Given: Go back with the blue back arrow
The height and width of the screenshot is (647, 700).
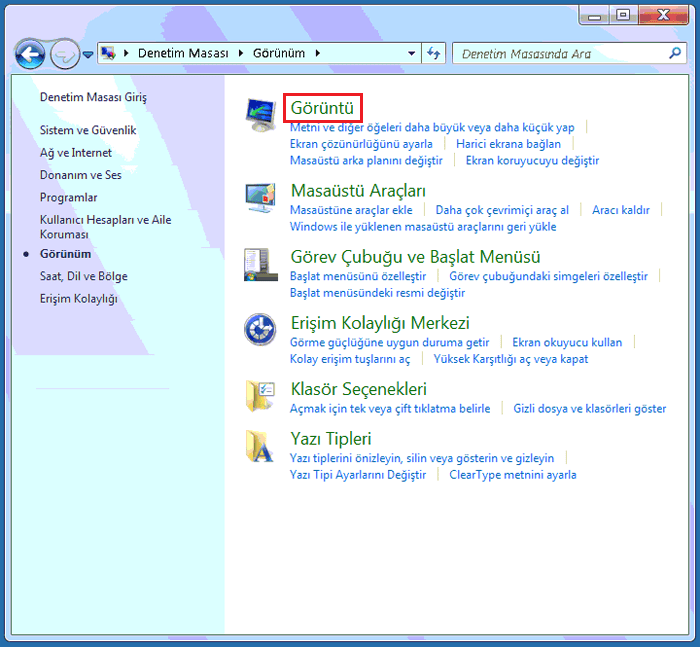Looking at the screenshot, I should [x=30, y=54].
